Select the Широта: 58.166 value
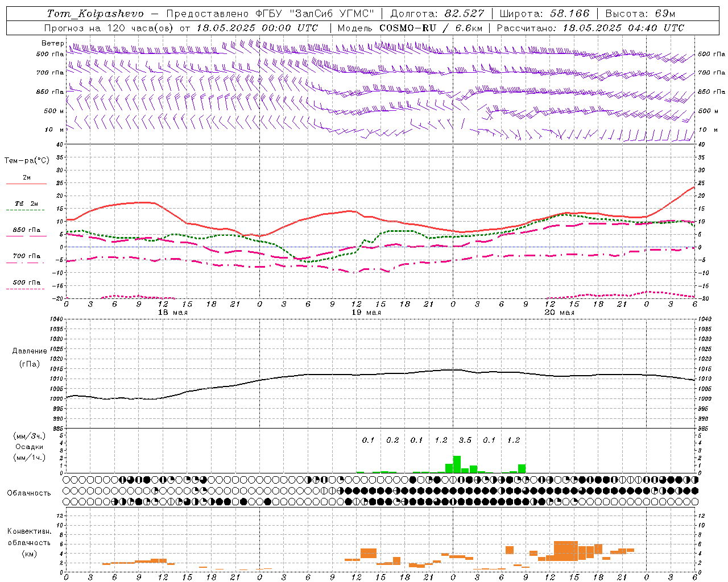This screenshot has width=728, height=582. pyautogui.click(x=544, y=13)
